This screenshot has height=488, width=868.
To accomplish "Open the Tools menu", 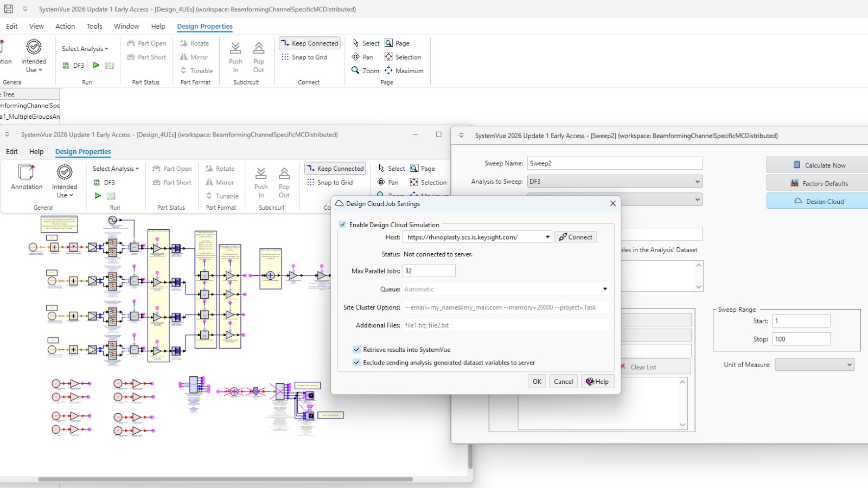I will (94, 26).
